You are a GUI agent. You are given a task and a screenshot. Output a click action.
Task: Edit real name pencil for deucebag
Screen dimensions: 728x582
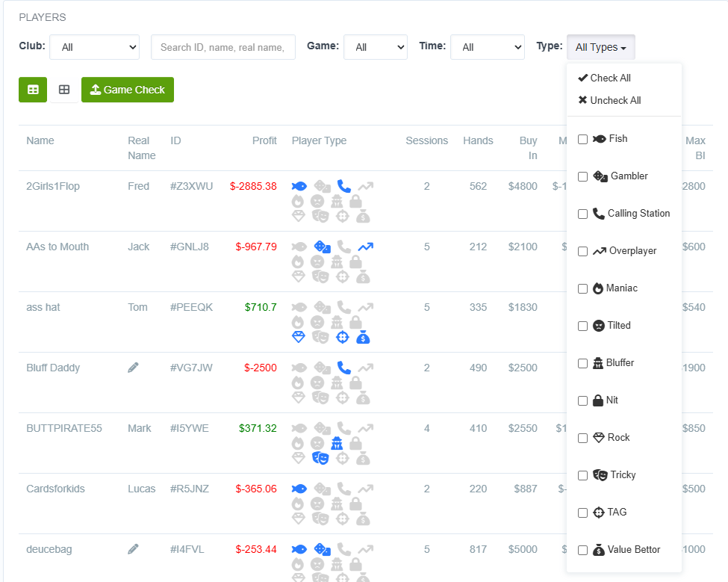(x=133, y=549)
